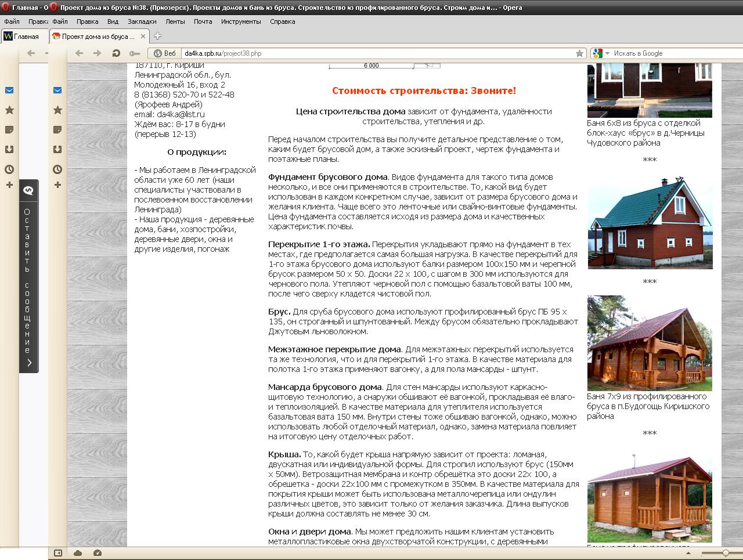Switch to the Главная tab

24,36
